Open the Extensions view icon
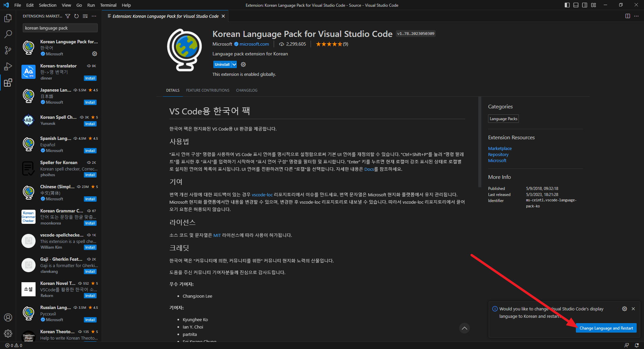 click(x=8, y=83)
